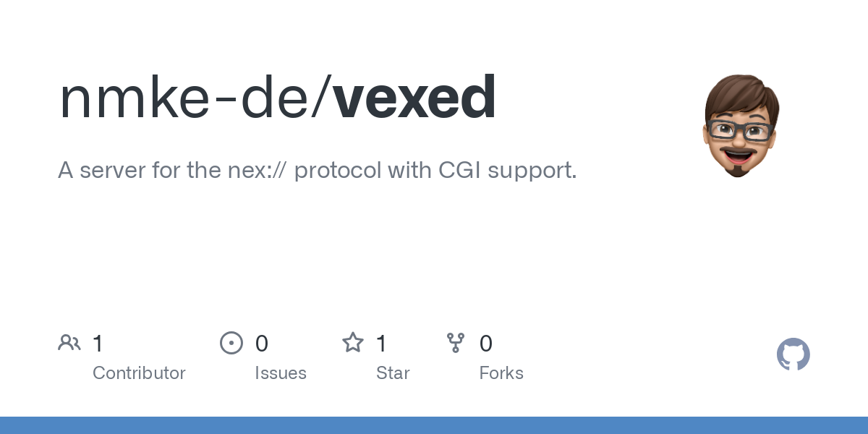This screenshot has width=868, height=434.
Task: Click the forks count number 0
Action: (x=486, y=344)
